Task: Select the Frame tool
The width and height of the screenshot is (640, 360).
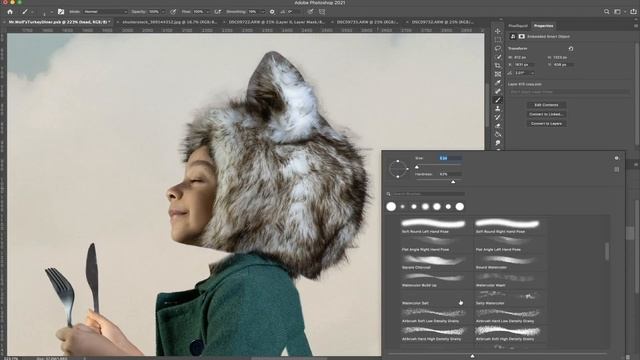Action: [498, 74]
